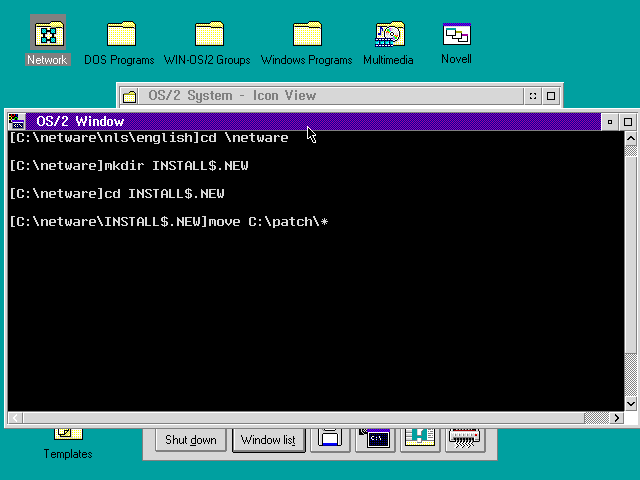
Task: Open the DOS Programs folder
Action: [x=121, y=34]
